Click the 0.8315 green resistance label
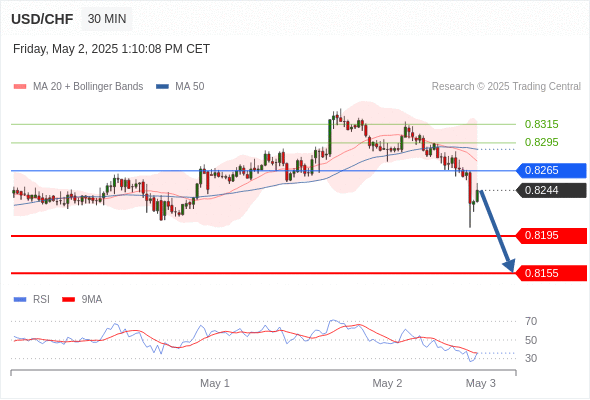The width and height of the screenshot is (590, 400). coord(541,124)
